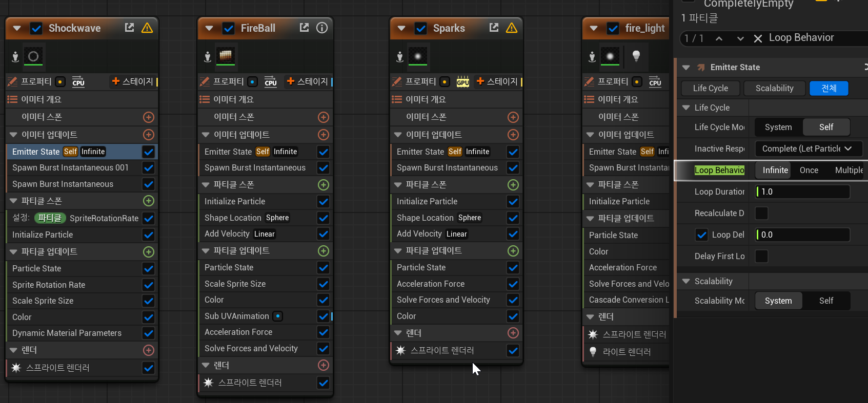The height and width of the screenshot is (403, 868).
Task: Select Sparks sprite renderer thumbnail
Action: point(418,56)
